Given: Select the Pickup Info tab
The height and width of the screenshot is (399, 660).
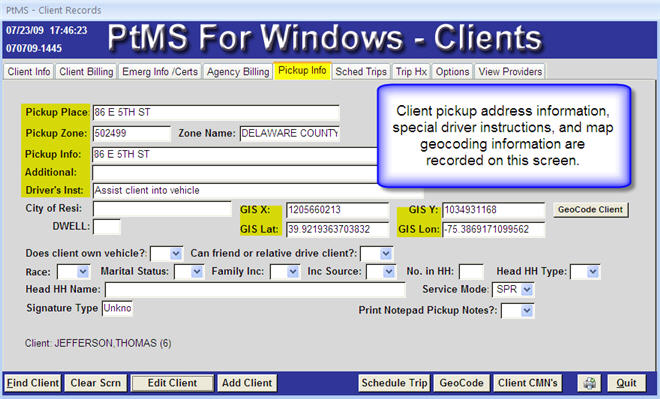Looking at the screenshot, I should pyautogui.click(x=302, y=70).
